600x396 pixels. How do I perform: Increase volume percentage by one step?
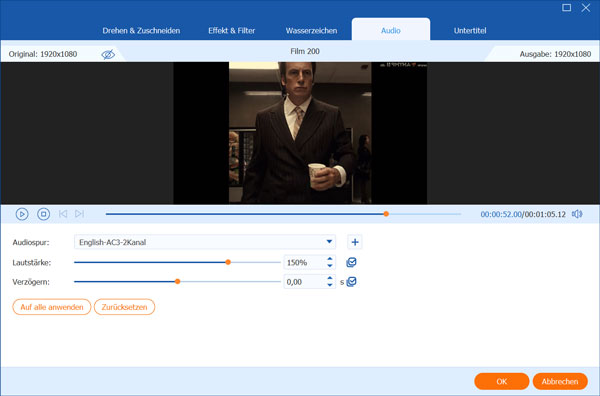point(330,259)
